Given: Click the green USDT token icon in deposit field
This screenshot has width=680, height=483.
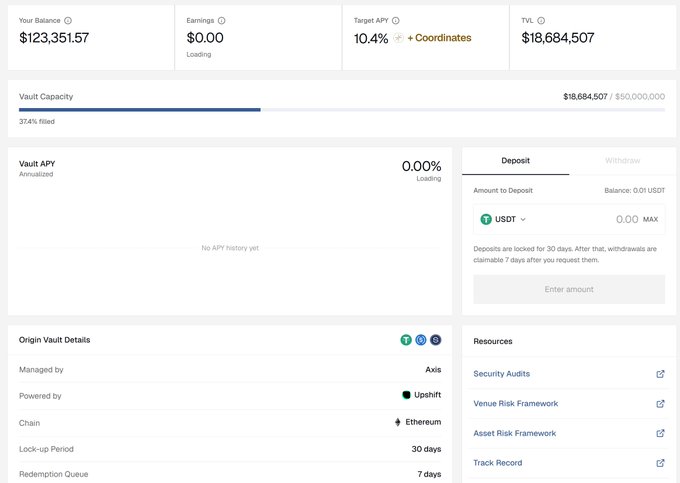Looking at the screenshot, I should point(486,219).
